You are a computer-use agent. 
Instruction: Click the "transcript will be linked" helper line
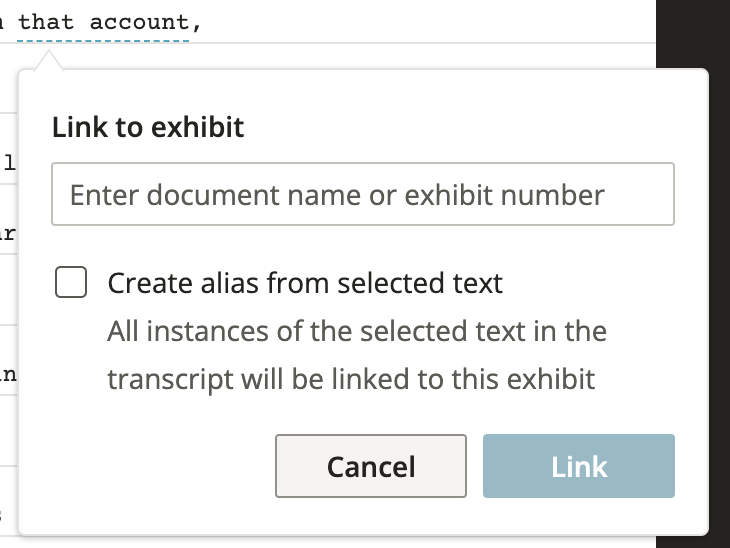click(x=351, y=379)
